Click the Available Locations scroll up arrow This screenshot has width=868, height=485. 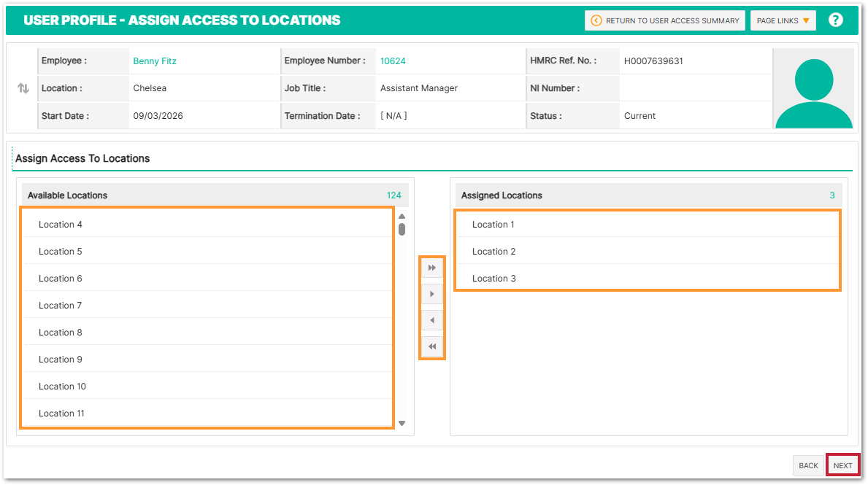tap(402, 216)
